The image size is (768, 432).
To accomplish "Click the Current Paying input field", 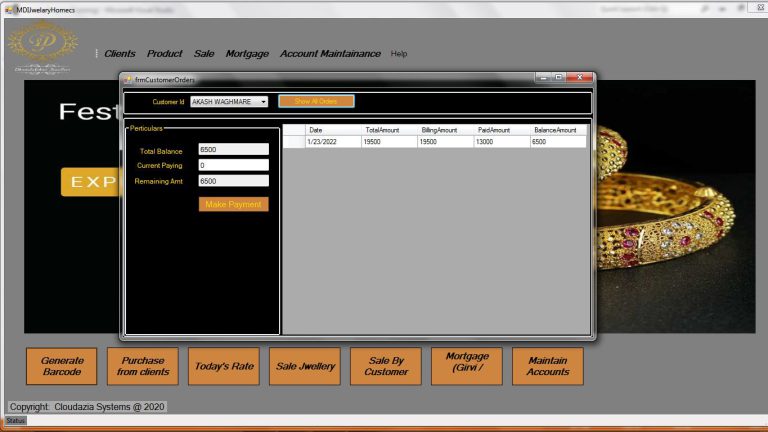I will tap(234, 165).
